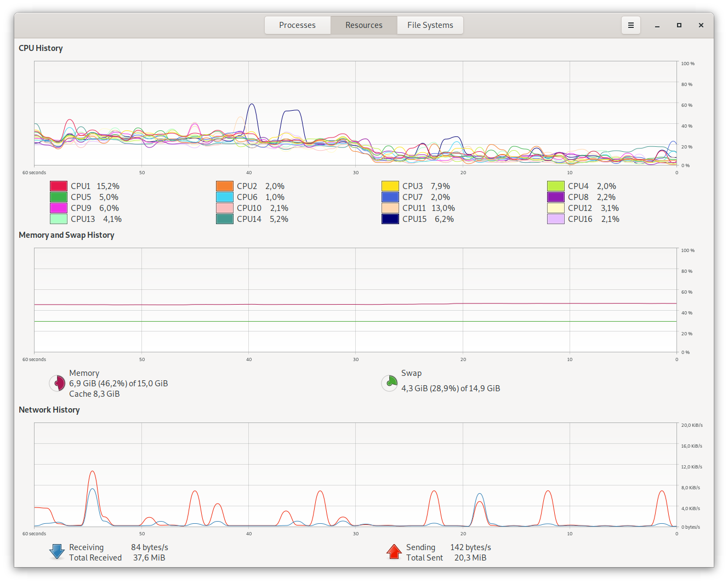
Task: Click the Total Sent 20,3 MiB value
Action: (x=470, y=558)
